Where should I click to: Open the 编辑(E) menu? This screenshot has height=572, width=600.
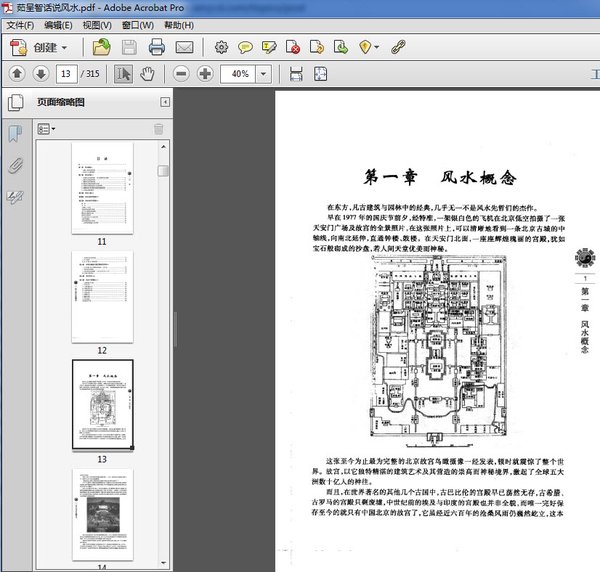(58, 25)
